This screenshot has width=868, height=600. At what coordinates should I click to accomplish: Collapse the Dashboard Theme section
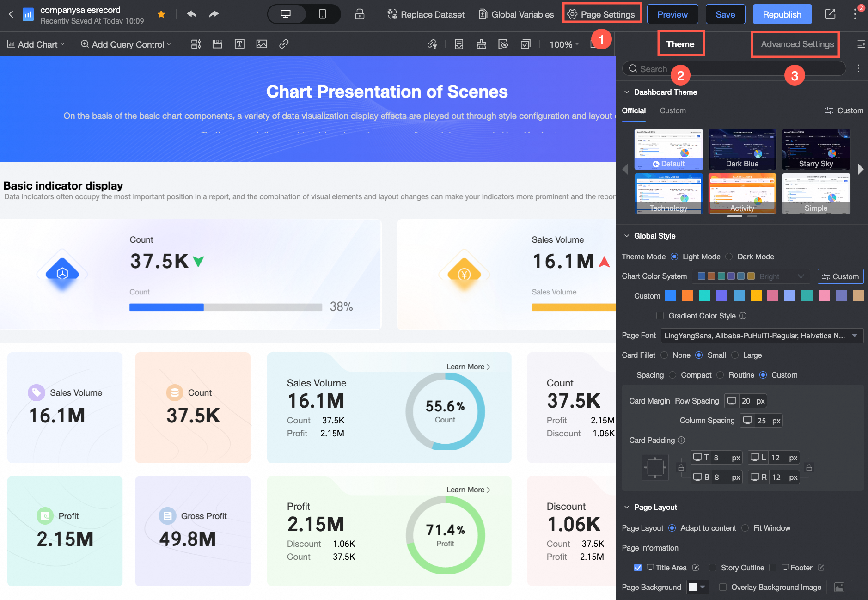[627, 92]
